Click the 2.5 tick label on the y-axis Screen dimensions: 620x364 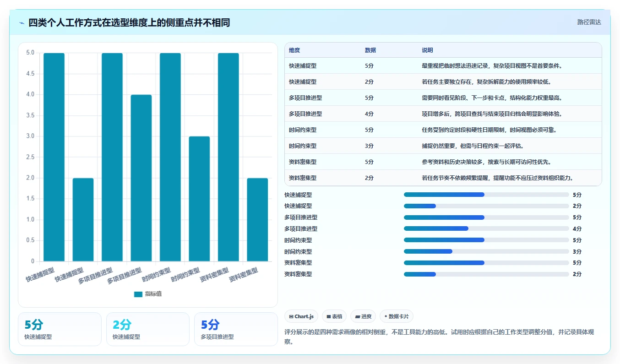pos(30,157)
